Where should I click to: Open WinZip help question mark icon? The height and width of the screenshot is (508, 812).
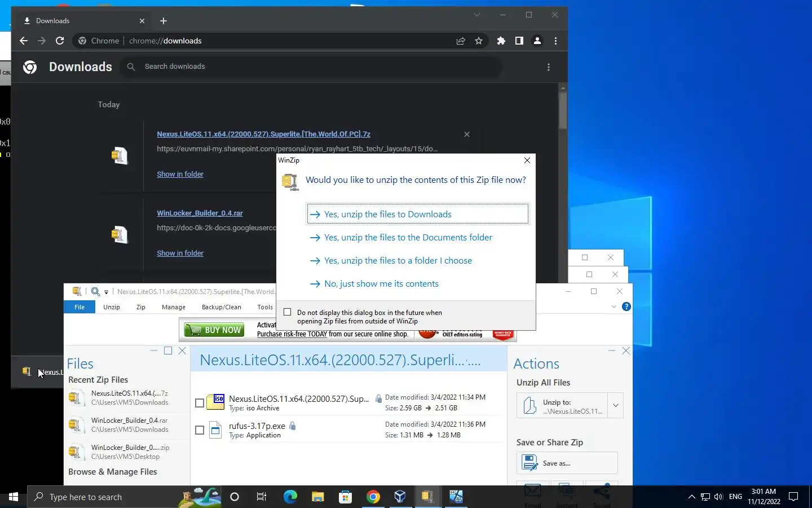(x=626, y=306)
